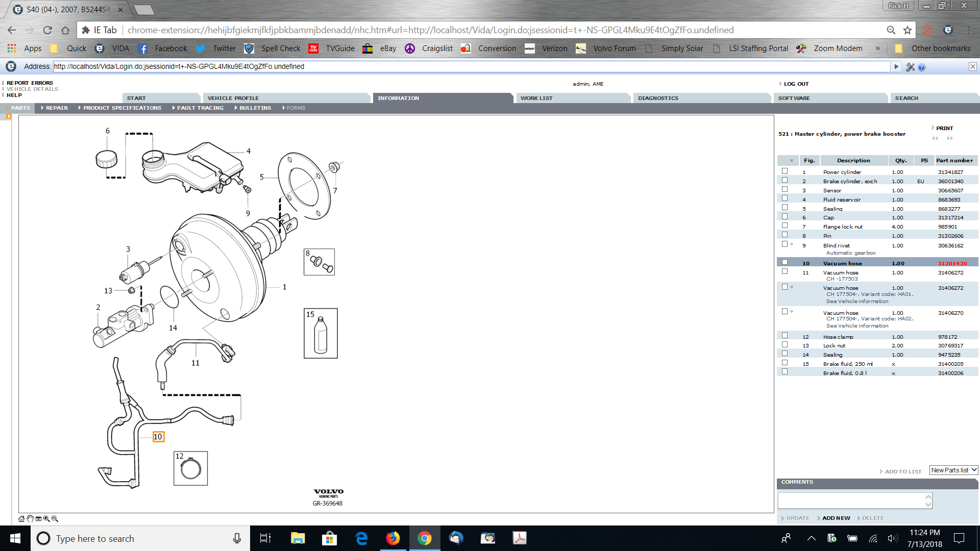Expand the Repair submenu arrow
The height and width of the screenshot is (551, 980).
(x=42, y=108)
